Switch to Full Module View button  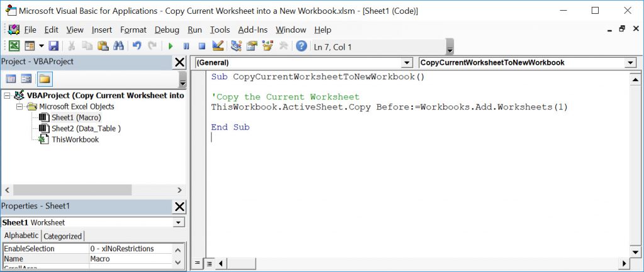[x=209, y=263]
